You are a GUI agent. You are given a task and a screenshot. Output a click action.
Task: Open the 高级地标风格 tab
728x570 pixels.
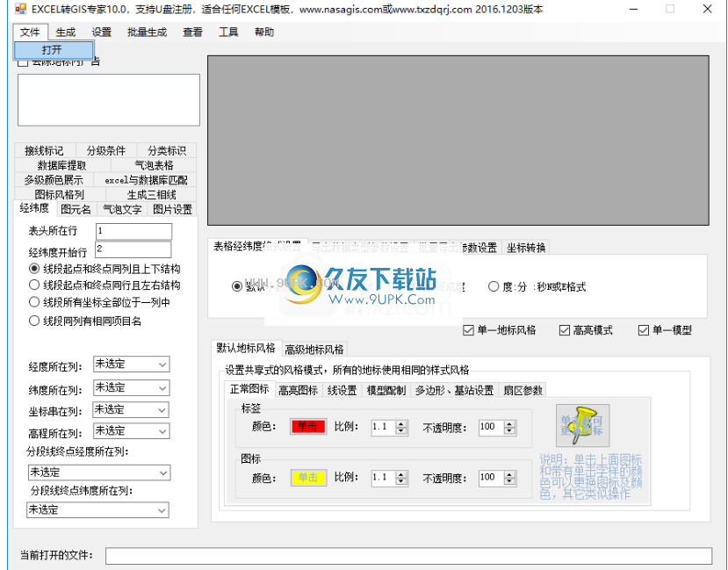coord(314,349)
